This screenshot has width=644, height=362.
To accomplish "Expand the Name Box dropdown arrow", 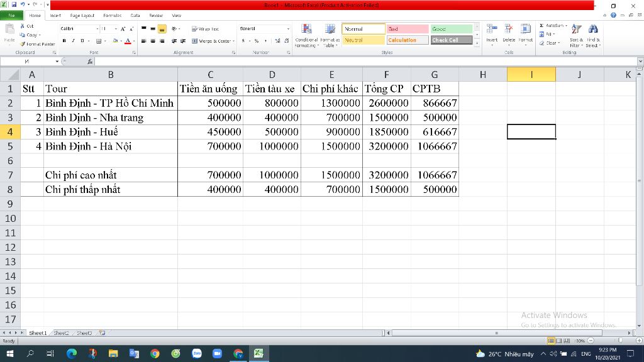I will coord(57,62).
